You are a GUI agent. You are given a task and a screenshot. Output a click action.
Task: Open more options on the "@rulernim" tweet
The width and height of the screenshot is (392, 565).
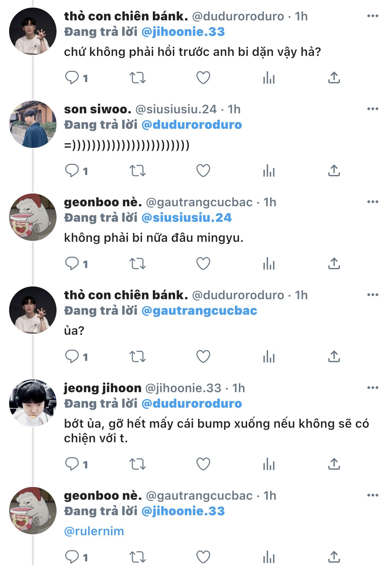(x=373, y=495)
